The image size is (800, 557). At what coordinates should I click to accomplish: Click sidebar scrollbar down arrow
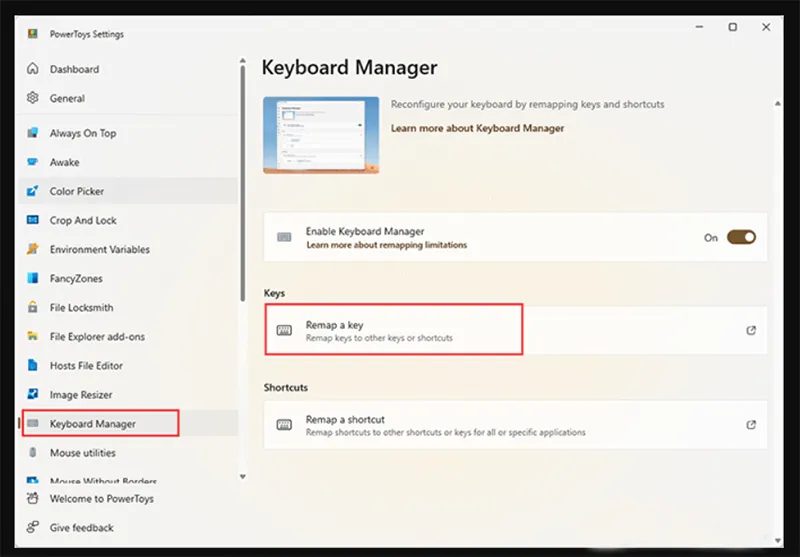point(243,477)
